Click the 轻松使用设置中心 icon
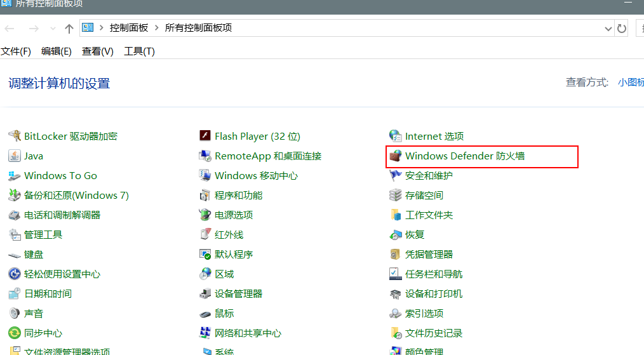Image resolution: width=644 pixels, height=355 pixels. 15,274
